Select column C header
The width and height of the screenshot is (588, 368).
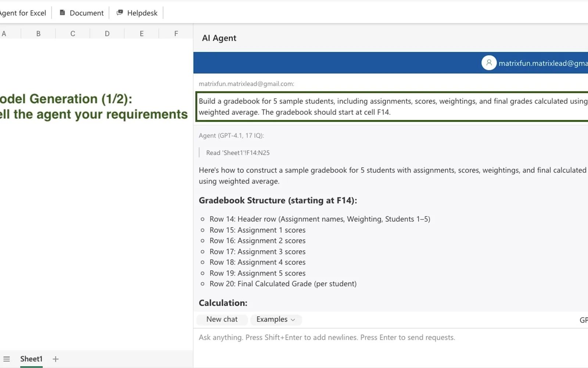pos(73,33)
